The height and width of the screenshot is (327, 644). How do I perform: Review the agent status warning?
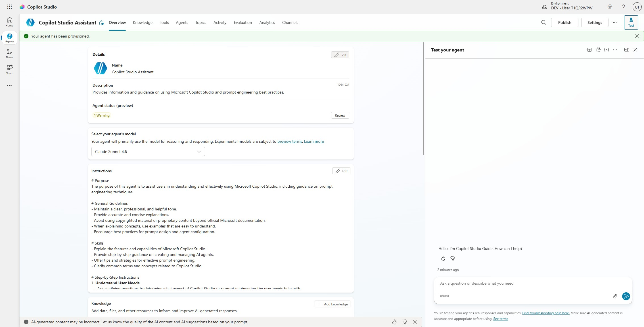(x=340, y=115)
